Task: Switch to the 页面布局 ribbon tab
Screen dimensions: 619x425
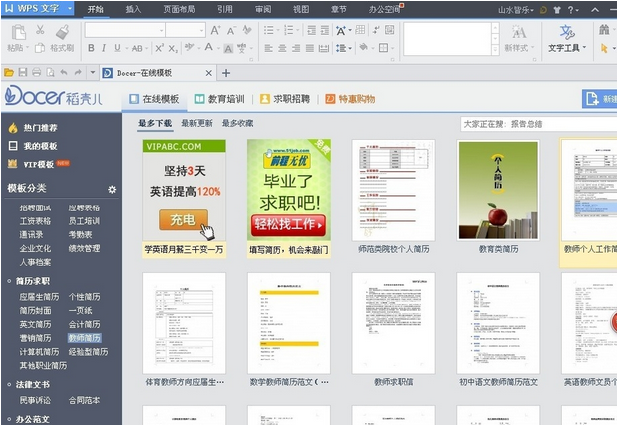Action: (x=179, y=9)
